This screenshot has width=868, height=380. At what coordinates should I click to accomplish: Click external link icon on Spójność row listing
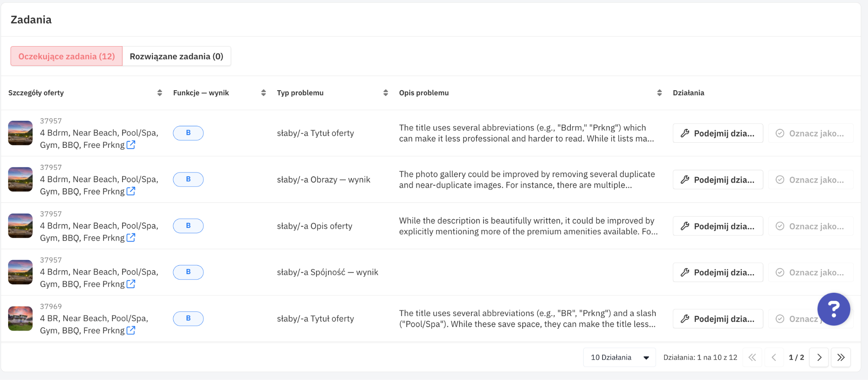131,284
